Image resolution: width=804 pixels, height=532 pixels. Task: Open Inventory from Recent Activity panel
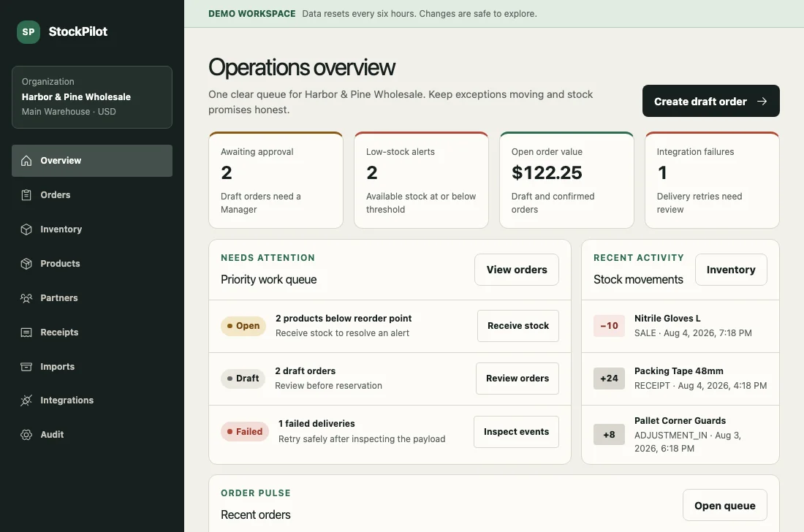[731, 270]
